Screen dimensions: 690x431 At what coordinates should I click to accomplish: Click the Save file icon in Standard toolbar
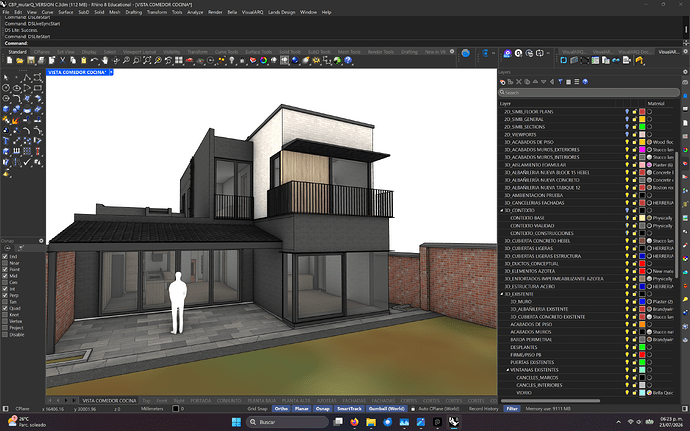(31, 60)
